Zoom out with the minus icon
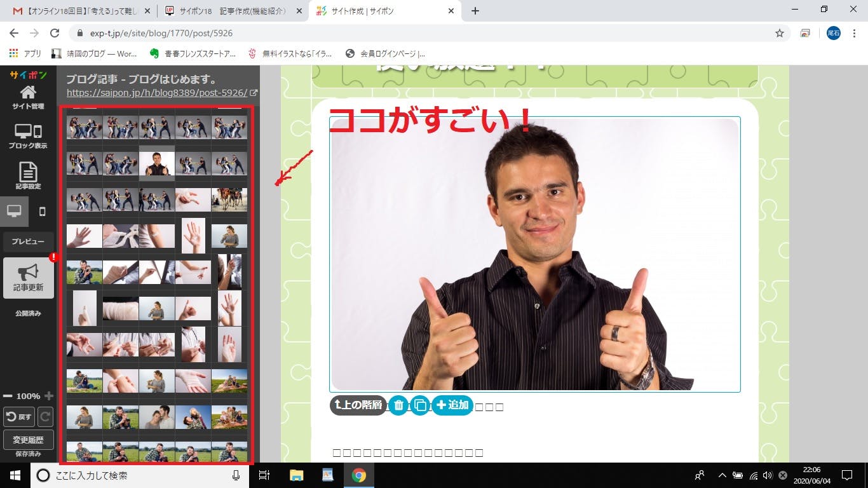 click(x=8, y=396)
